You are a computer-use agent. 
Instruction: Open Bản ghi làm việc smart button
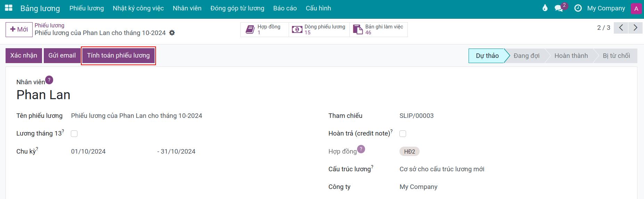379,29
